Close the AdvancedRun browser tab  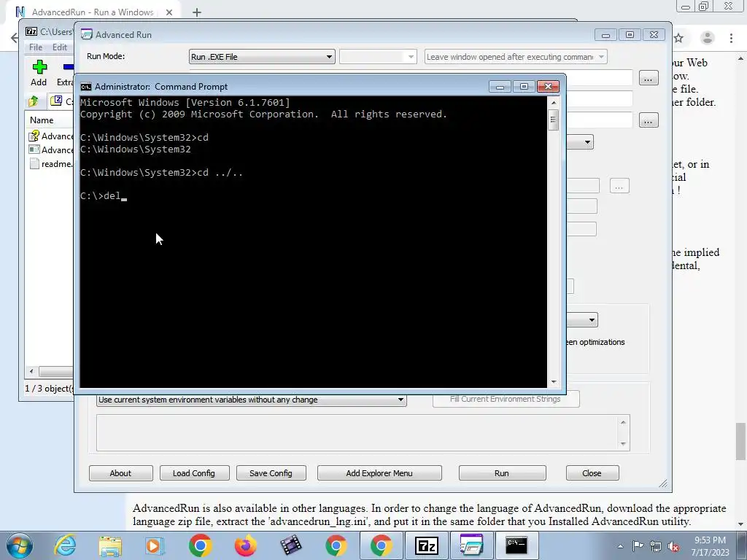point(169,12)
